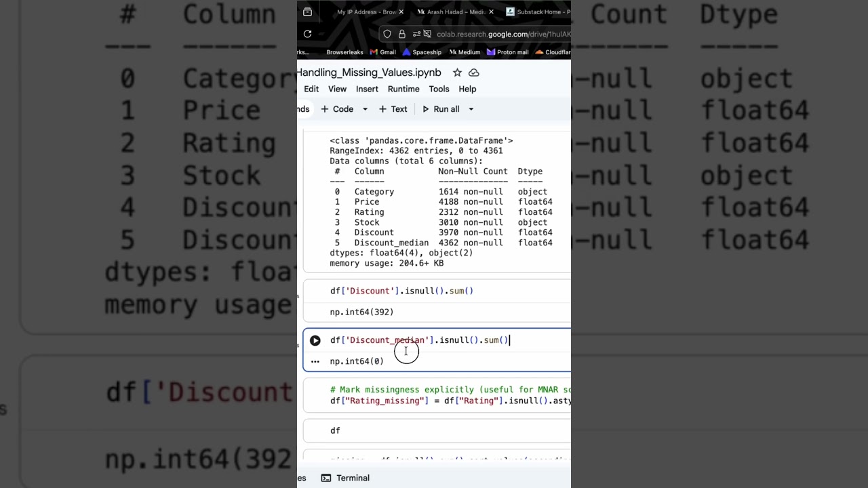Open the output options ellipsis beside np.int64(0)
This screenshot has height=488, width=868.
coord(315,361)
